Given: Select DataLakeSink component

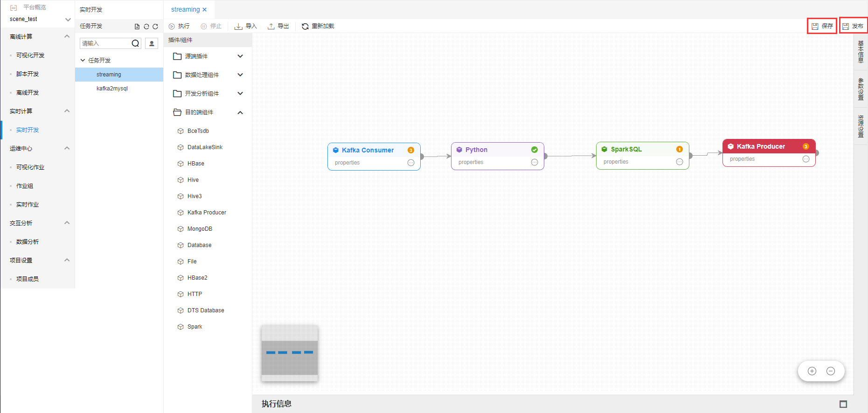Looking at the screenshot, I should pyautogui.click(x=205, y=147).
